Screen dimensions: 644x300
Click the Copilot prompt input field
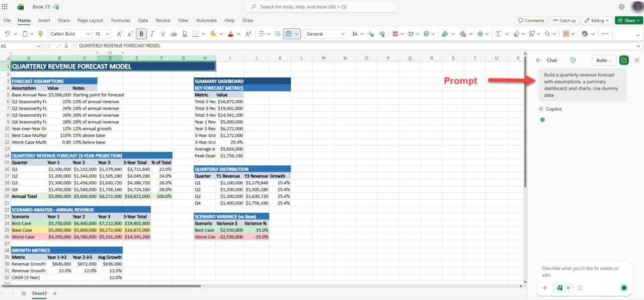[585, 272]
